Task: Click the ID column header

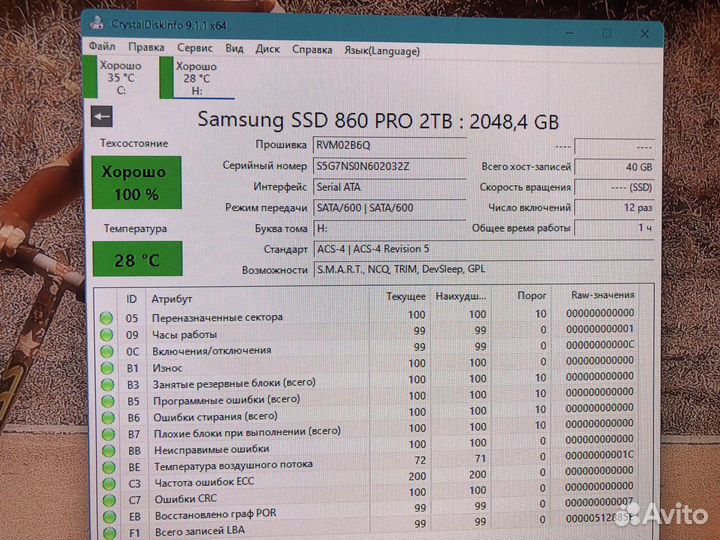Action: point(131,299)
